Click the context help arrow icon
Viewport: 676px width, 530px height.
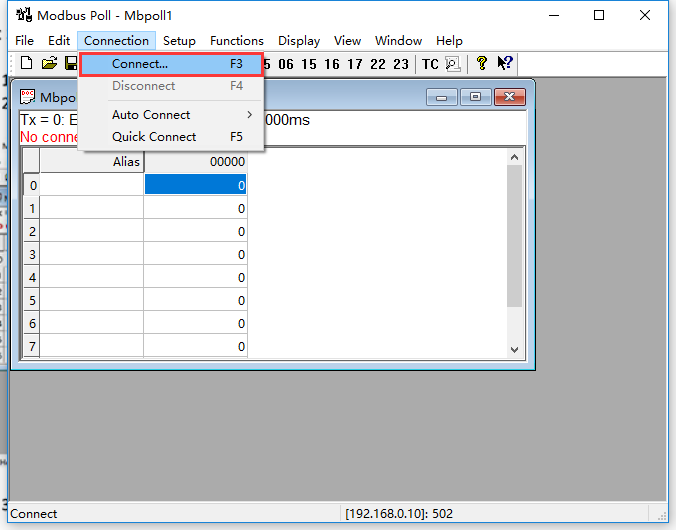coord(505,64)
